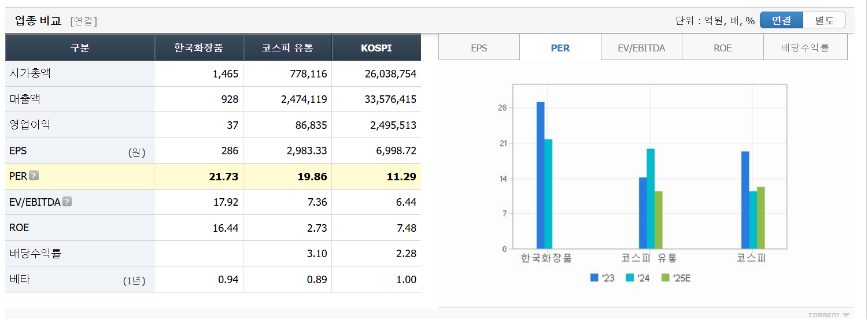Select the 배당수익률 row label in table
The image size is (868, 319).
pyautogui.click(x=35, y=253)
